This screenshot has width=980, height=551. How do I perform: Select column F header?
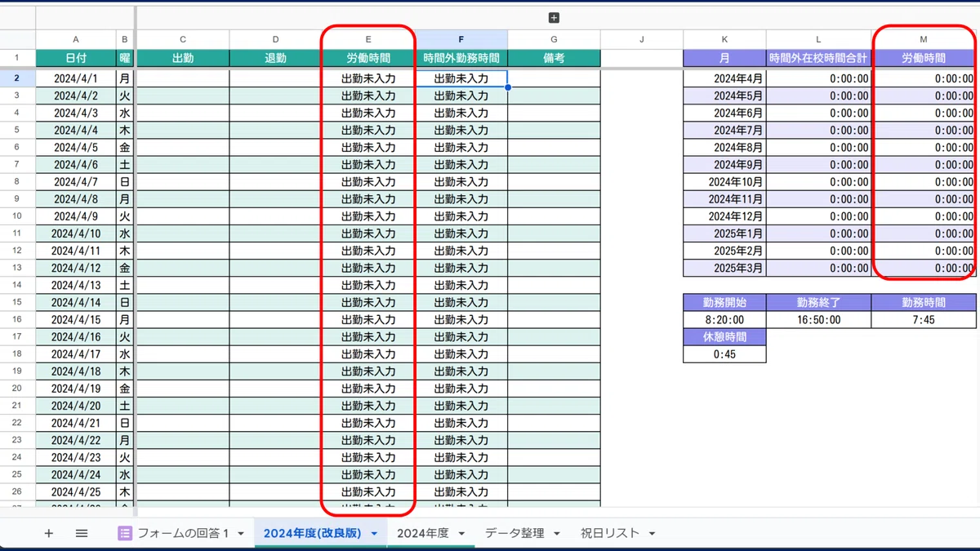coord(461,39)
